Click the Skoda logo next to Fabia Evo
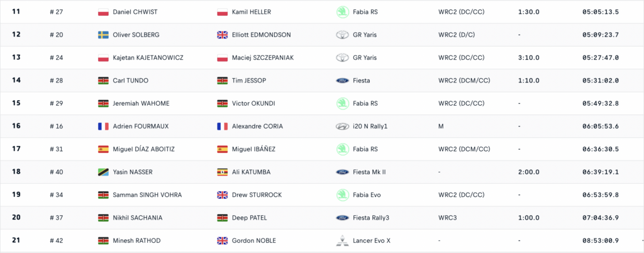The width and height of the screenshot is (644, 253). click(x=342, y=194)
